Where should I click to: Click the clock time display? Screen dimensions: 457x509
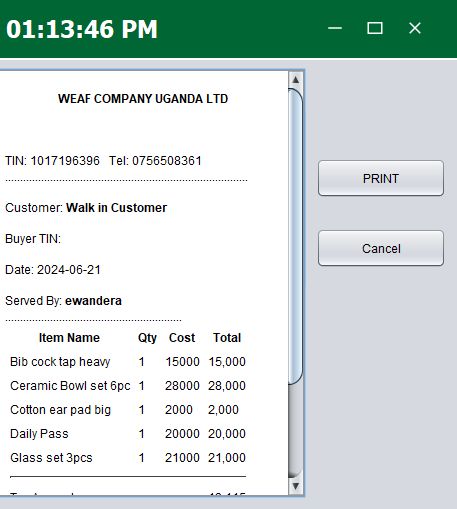[x=82, y=29]
